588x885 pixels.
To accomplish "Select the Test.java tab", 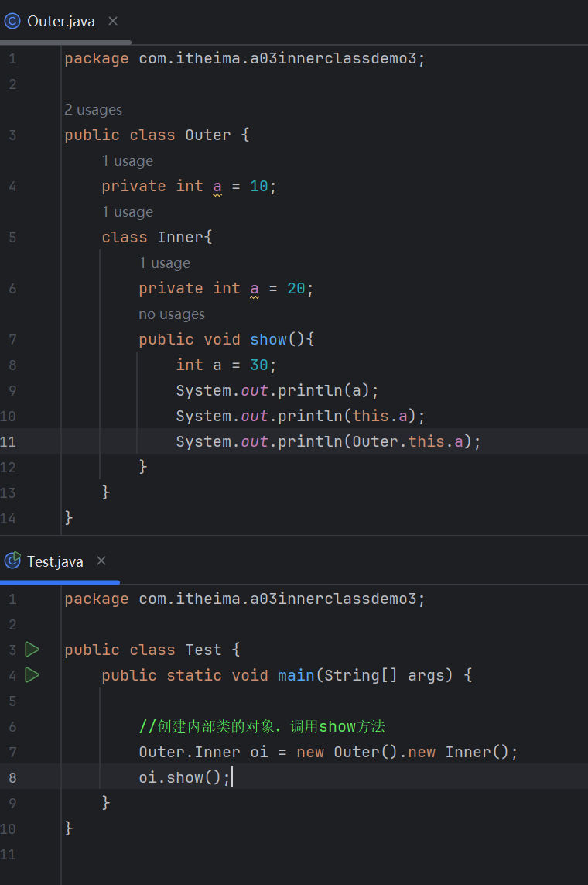I will click(54, 562).
